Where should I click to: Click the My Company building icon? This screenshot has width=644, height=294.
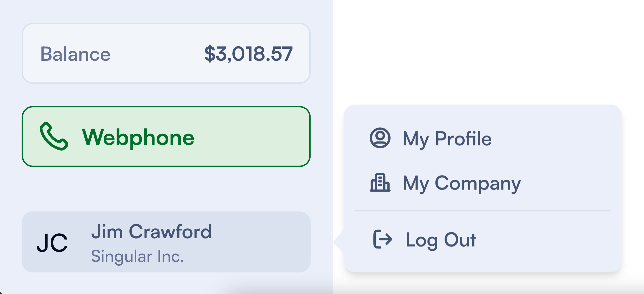pyautogui.click(x=380, y=183)
